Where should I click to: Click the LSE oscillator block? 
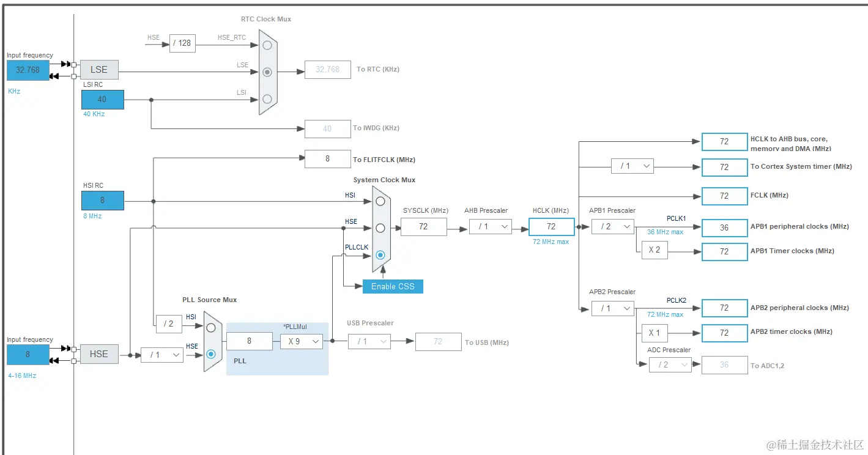click(x=99, y=70)
